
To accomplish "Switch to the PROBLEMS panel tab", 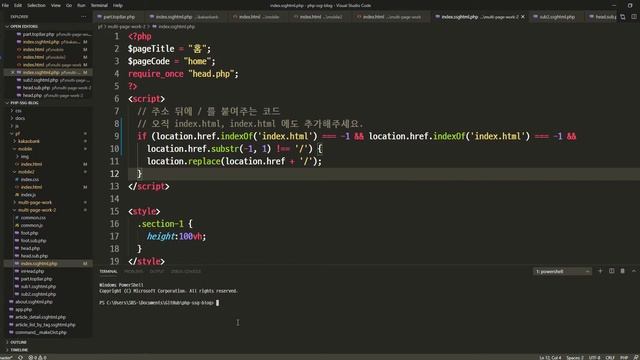I will 134,271.
